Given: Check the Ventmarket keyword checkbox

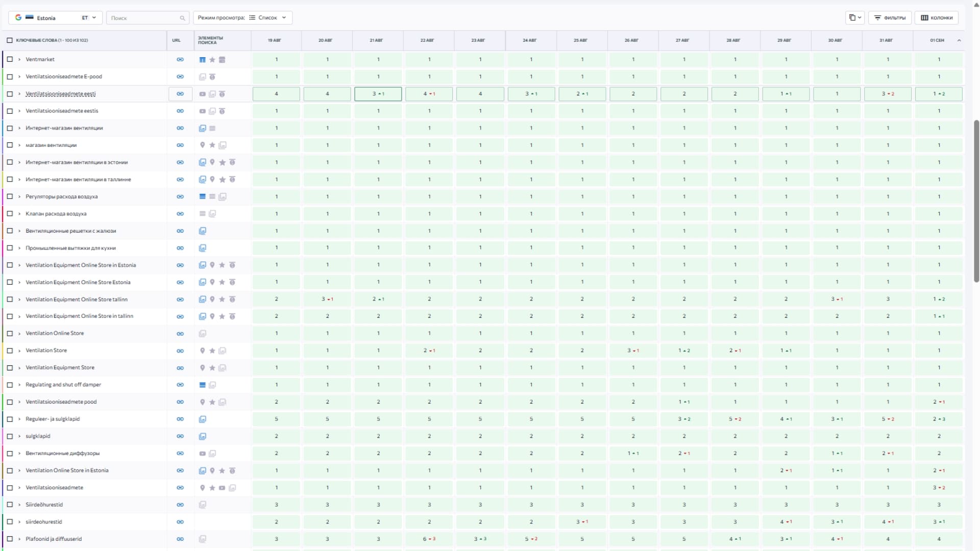Looking at the screenshot, I should pos(10,60).
